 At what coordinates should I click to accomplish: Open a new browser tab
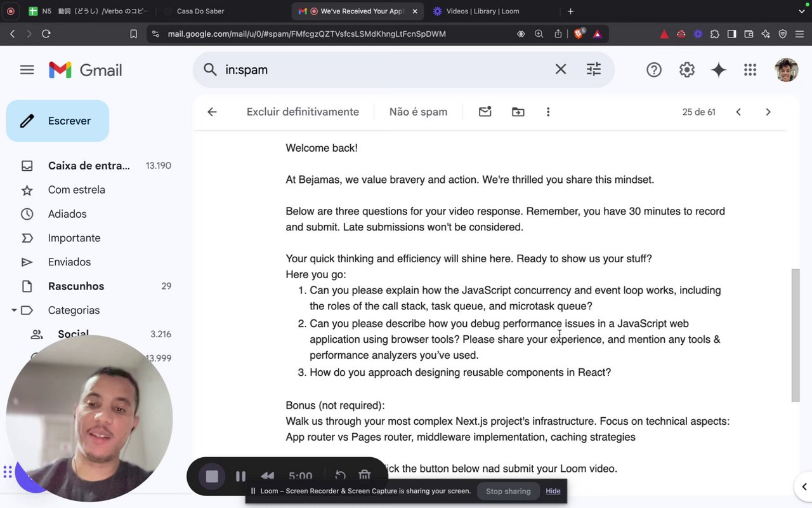[x=570, y=11]
